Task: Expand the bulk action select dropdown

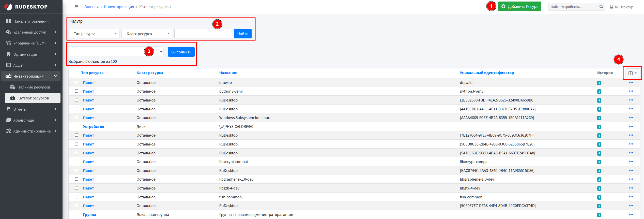Action: tap(116, 52)
